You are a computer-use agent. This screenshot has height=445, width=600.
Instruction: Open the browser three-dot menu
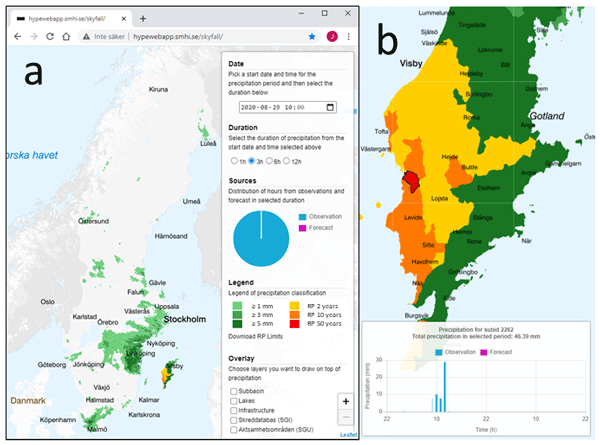click(347, 36)
